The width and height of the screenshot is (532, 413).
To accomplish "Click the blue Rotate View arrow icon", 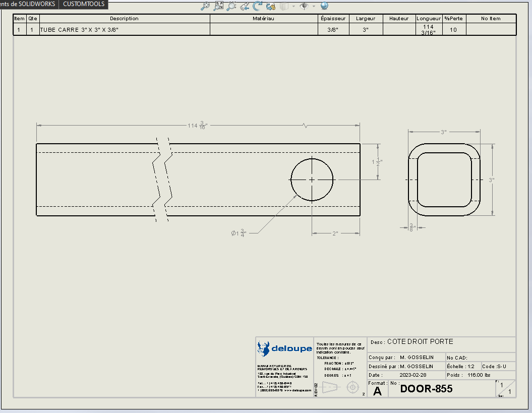I will point(258,6).
